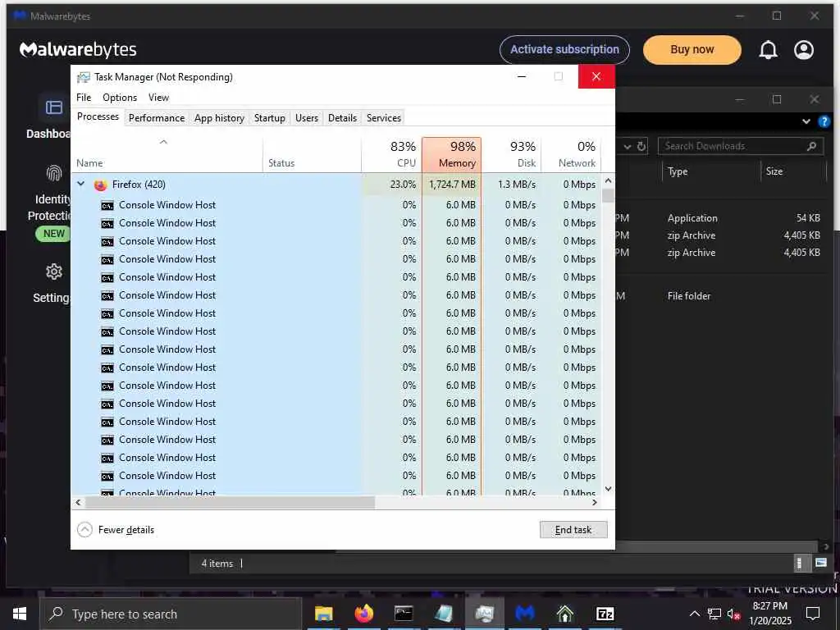840x630 pixels.
Task: Click the taskbar Type here to search box
Action: coord(171,614)
